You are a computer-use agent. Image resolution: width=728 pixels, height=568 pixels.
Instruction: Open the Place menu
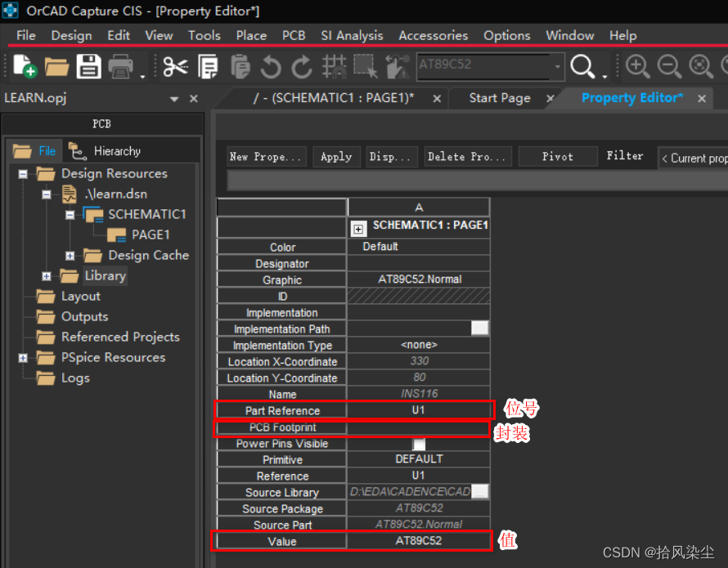click(x=251, y=36)
